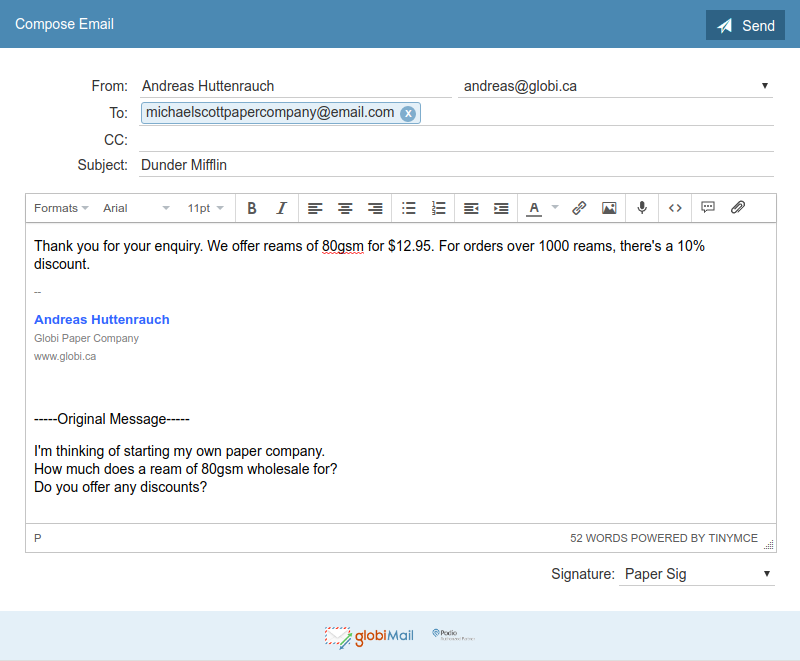
Task: Open the Arial font family dropdown
Action: pos(136,208)
